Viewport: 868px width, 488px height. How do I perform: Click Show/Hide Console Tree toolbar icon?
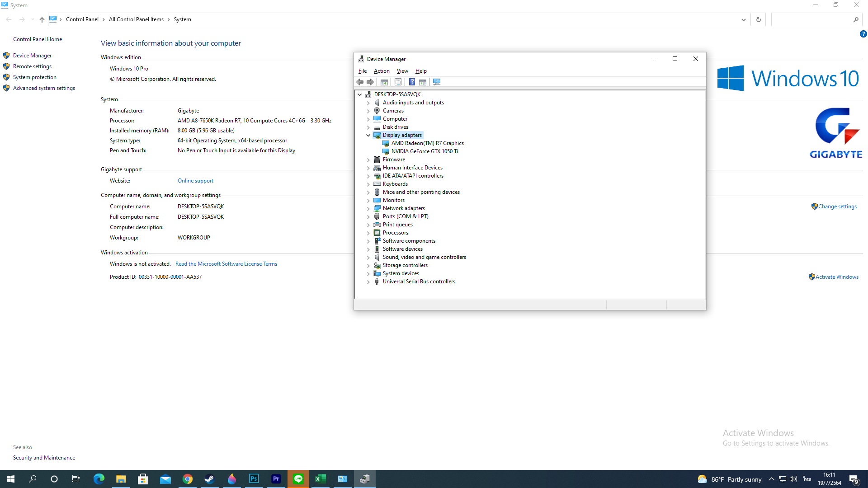pos(384,82)
